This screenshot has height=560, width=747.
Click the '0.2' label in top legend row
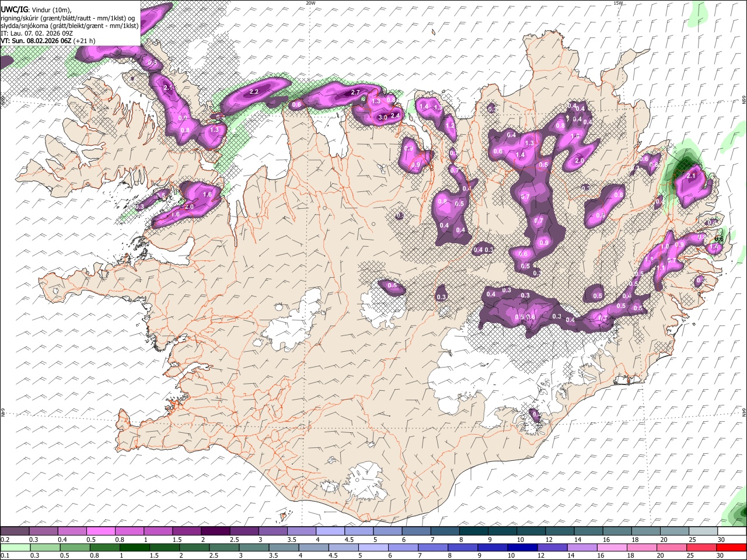click(5, 540)
